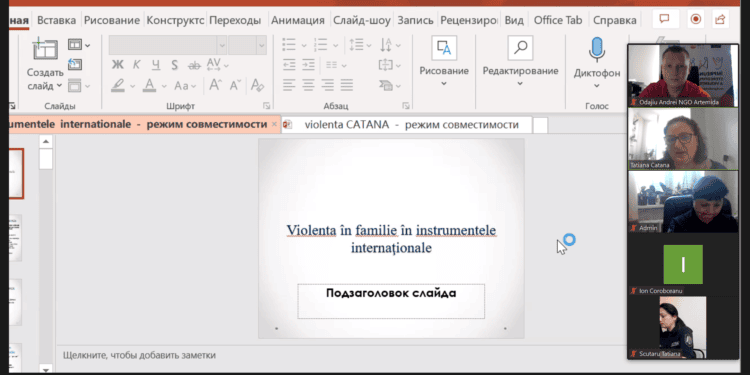This screenshot has width=750, height=375.
Task: Switch to the Анимация ribbon tab
Action: (298, 20)
